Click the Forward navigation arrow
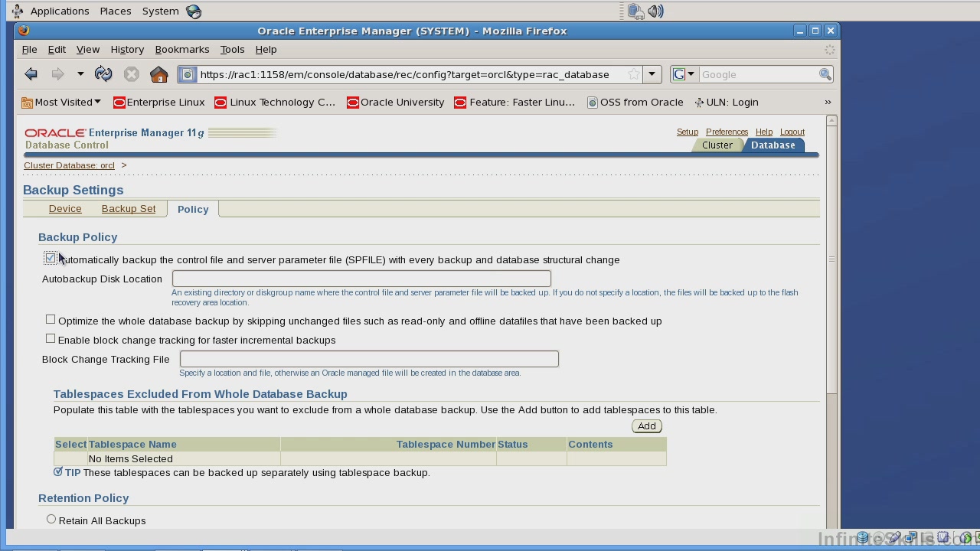980x551 pixels. [57, 74]
